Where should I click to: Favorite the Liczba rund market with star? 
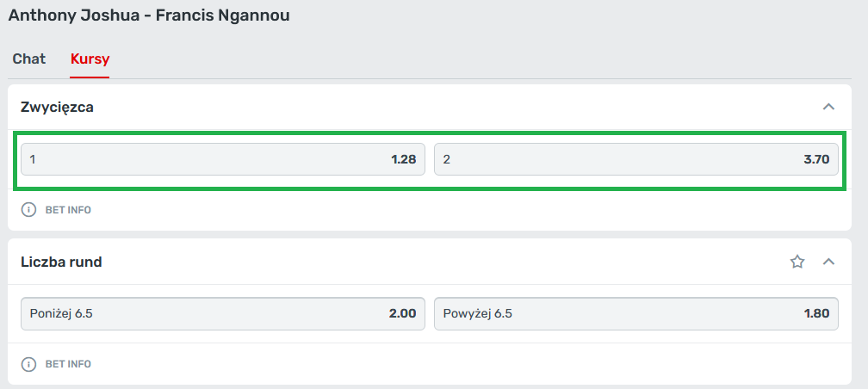(797, 262)
